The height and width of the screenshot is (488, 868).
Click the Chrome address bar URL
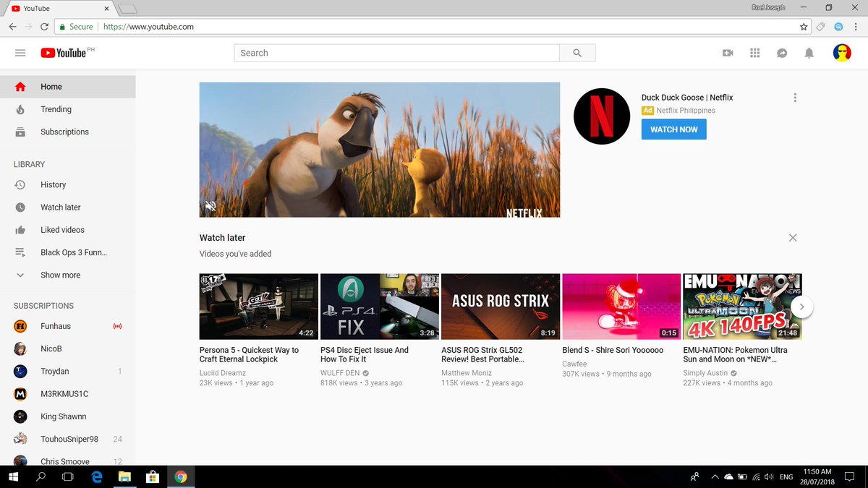click(x=148, y=27)
